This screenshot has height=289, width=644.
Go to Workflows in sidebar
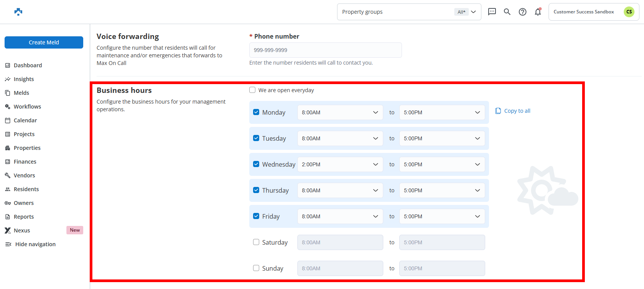(x=27, y=107)
